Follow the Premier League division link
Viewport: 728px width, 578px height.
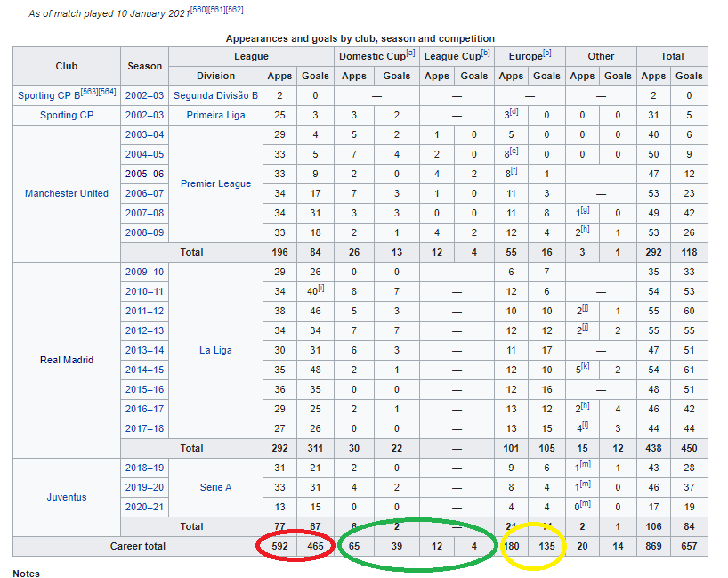coord(215,183)
